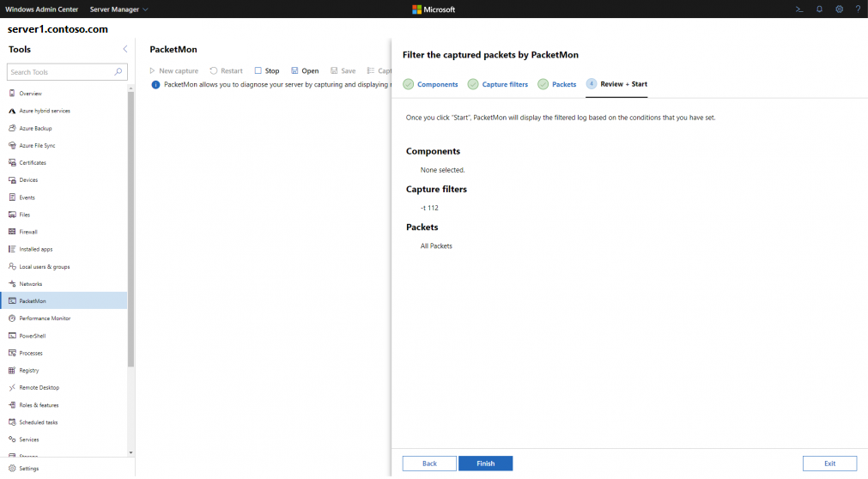Open the Devices tool icon
868x479 pixels.
(x=12, y=180)
